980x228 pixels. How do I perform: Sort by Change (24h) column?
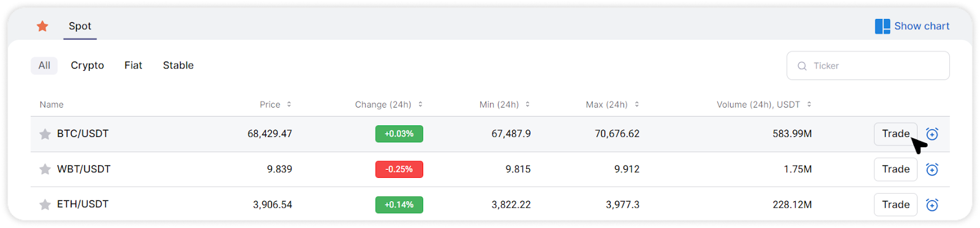click(x=388, y=105)
